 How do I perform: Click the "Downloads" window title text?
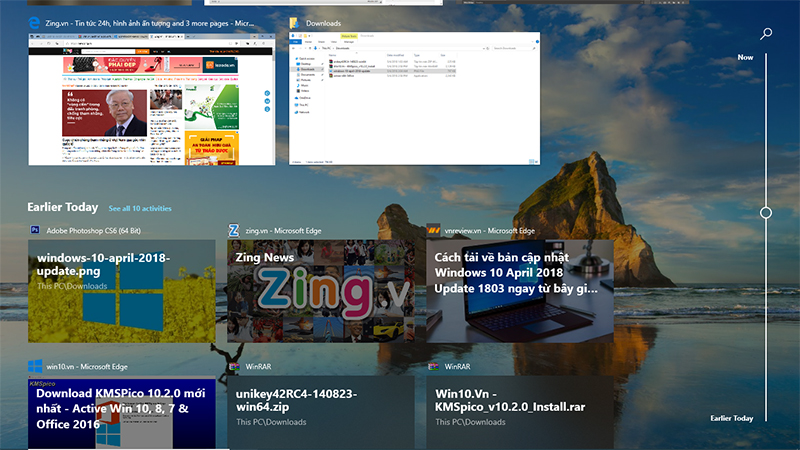(x=323, y=23)
